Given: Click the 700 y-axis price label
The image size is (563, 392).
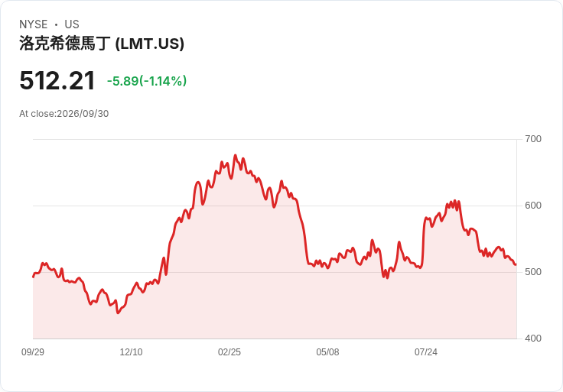Looking at the screenshot, I should [533, 139].
